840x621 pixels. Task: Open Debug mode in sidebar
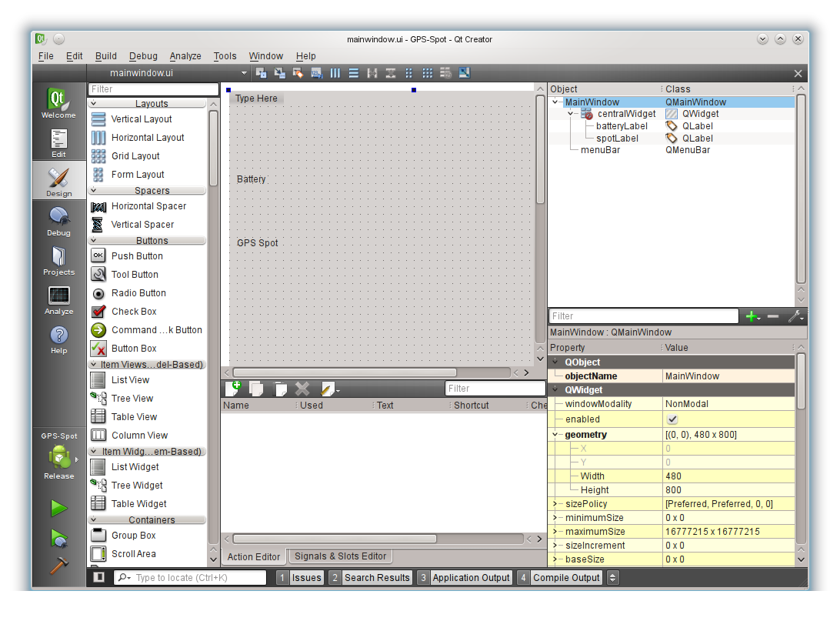58,220
